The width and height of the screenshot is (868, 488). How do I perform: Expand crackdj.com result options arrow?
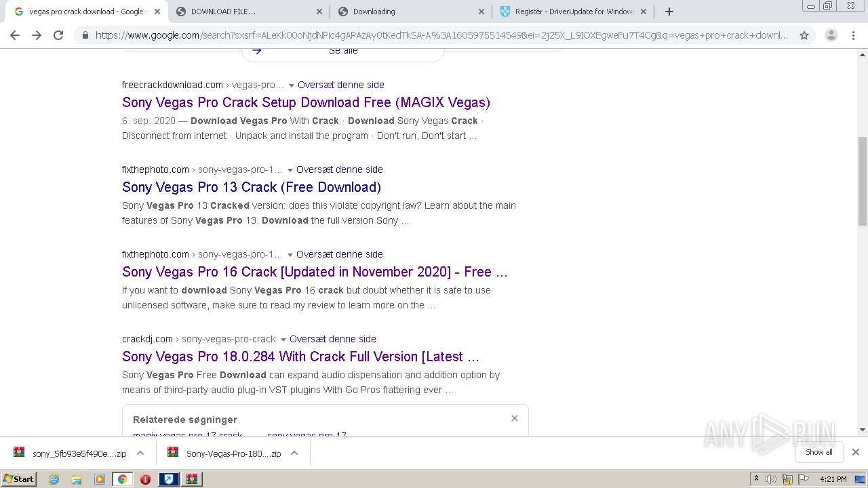(x=283, y=340)
